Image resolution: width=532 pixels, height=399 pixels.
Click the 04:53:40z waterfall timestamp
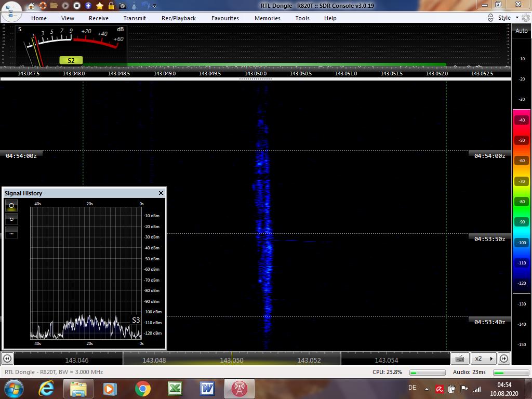pyautogui.click(x=489, y=322)
